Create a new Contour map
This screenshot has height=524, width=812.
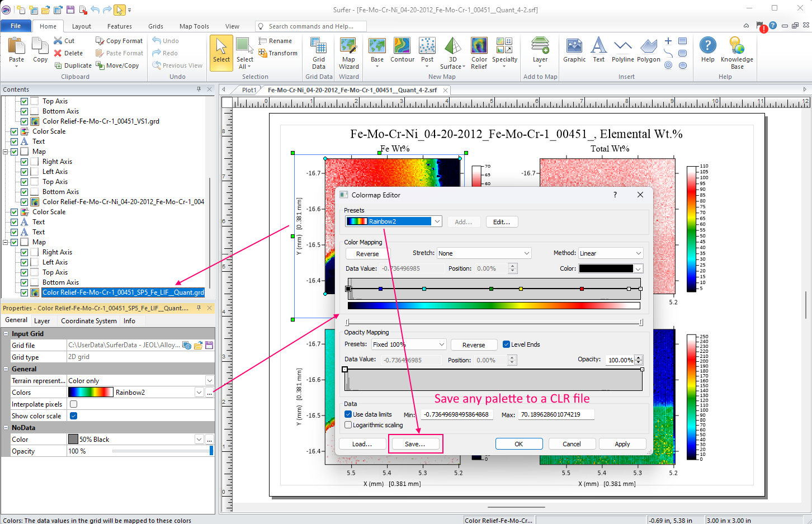tap(402, 50)
